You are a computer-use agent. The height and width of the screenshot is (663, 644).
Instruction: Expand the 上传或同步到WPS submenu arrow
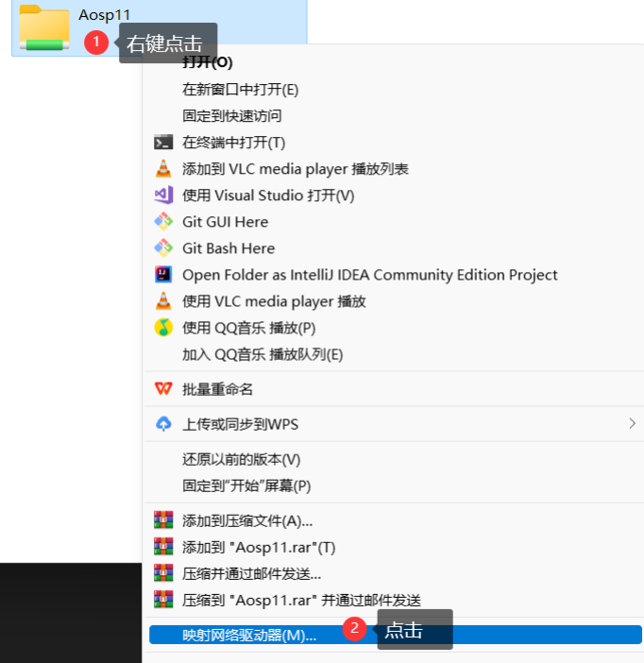click(632, 424)
